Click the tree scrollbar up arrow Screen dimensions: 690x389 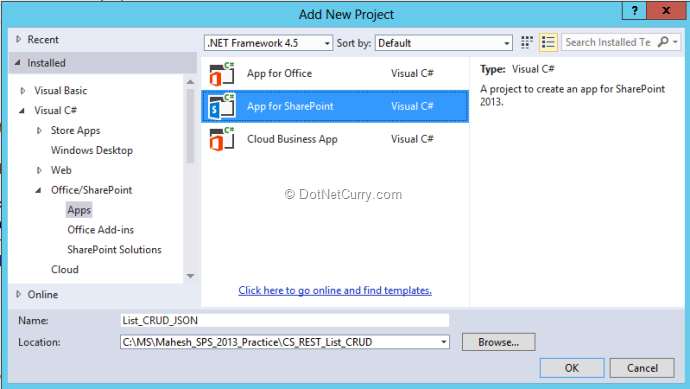190,82
